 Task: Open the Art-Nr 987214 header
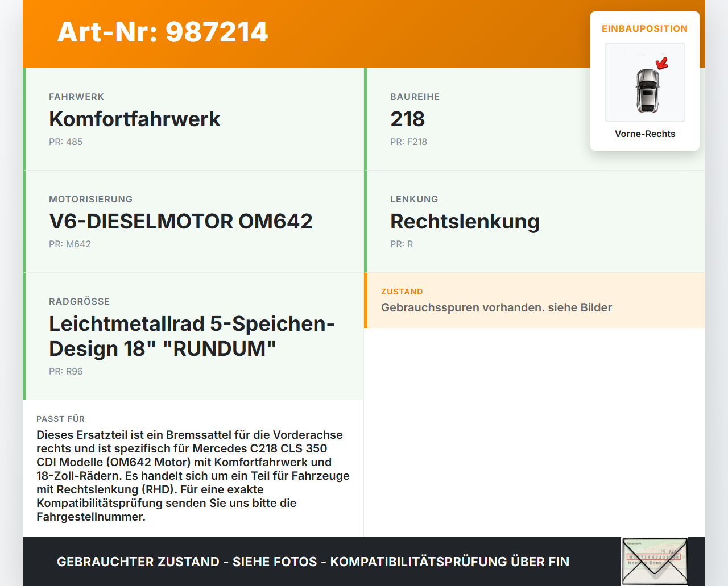(163, 32)
